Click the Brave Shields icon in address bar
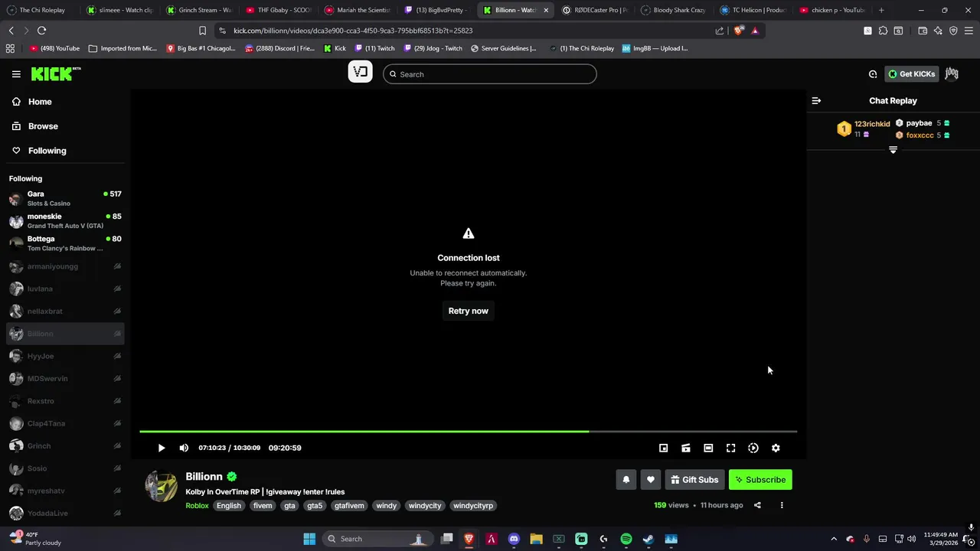This screenshot has width=980, height=551. 739,31
